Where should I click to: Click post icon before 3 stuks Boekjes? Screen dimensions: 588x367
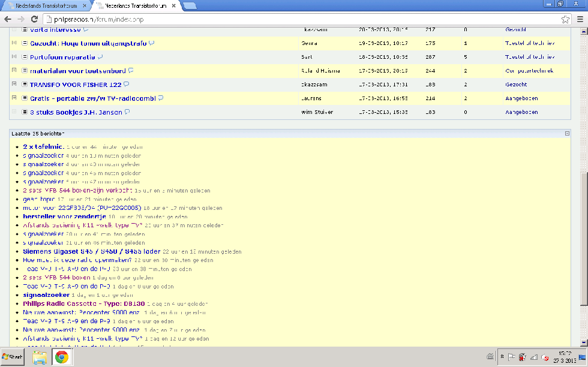(25, 112)
